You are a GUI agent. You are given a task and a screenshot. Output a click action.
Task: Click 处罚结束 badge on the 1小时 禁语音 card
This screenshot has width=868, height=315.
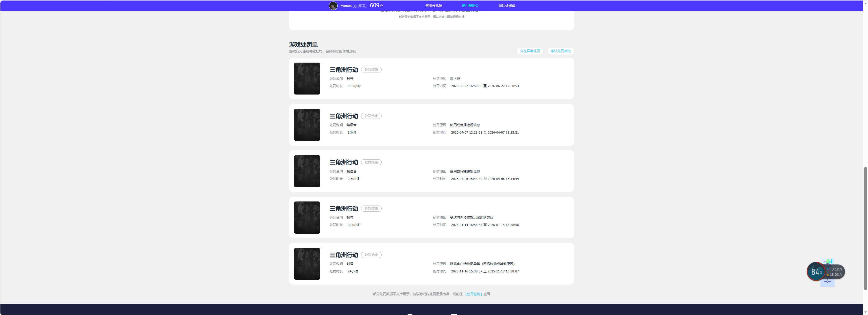371,116
